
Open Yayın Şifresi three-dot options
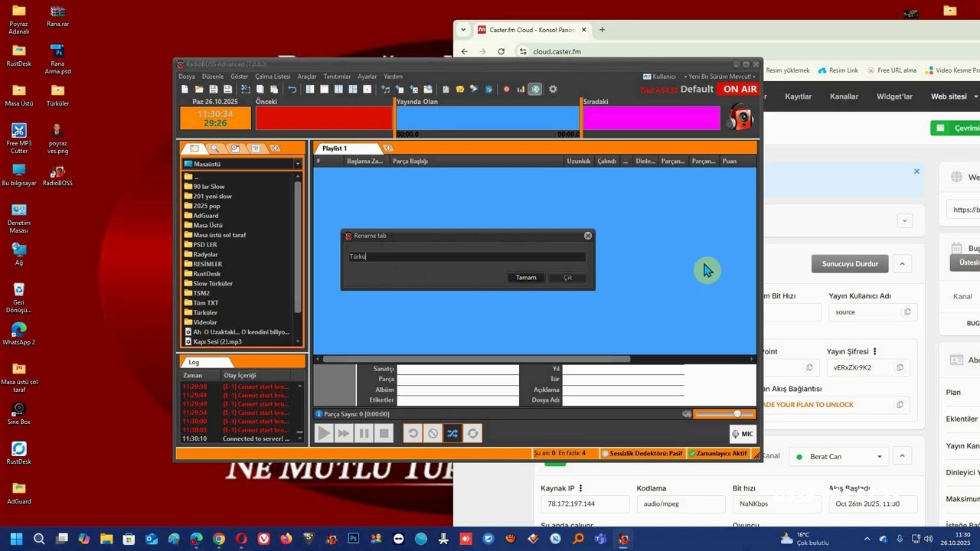pyautogui.click(x=874, y=352)
